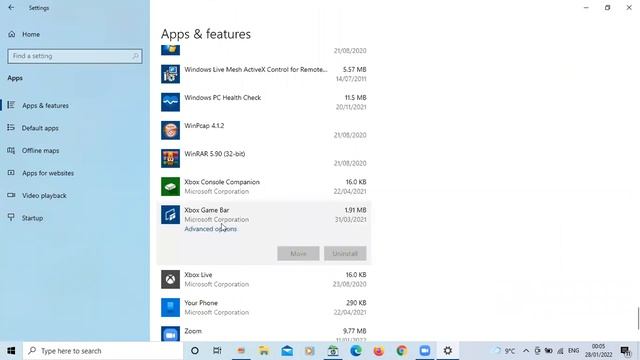Open Apps for websites section

pyautogui.click(x=48, y=173)
